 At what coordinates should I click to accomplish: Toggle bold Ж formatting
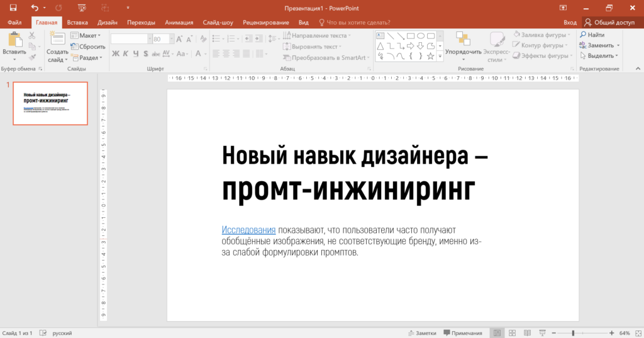116,54
